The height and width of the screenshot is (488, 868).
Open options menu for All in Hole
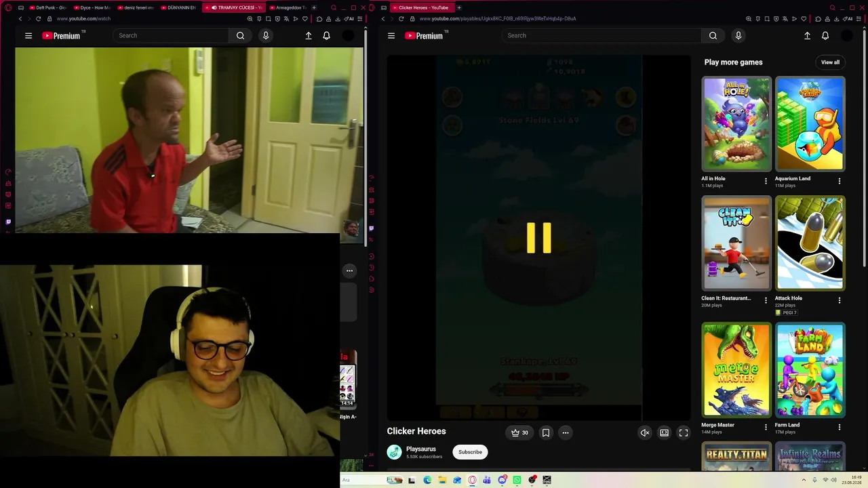[x=766, y=181]
